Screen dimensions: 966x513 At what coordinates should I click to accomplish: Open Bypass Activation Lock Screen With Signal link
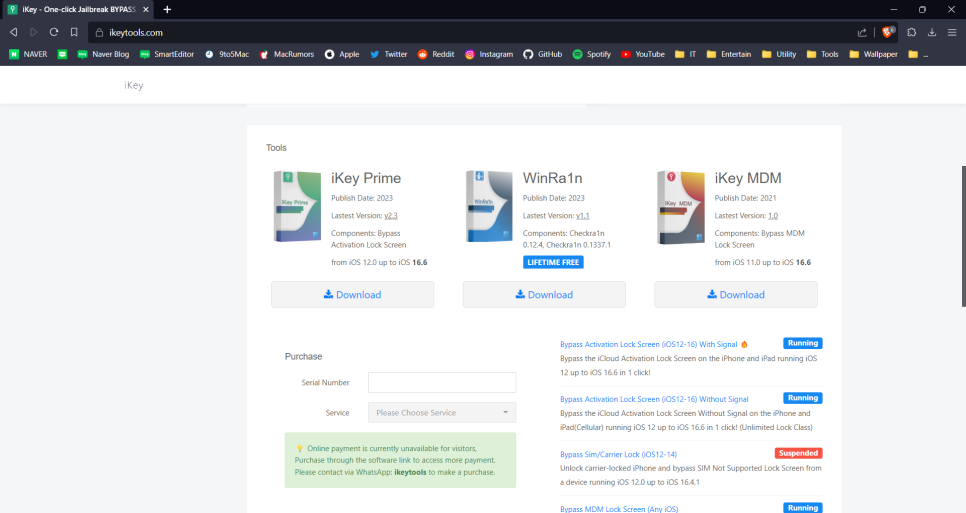pyautogui.click(x=649, y=344)
